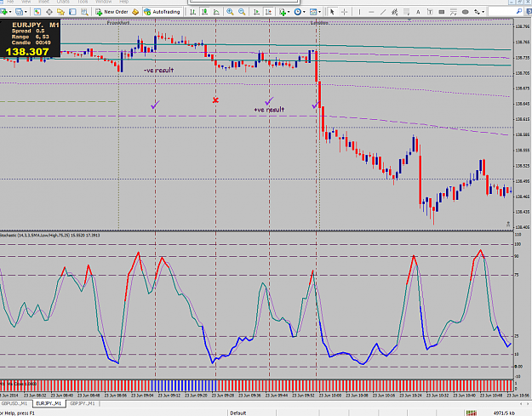
Task: Click the 'Default' profile in status bar
Action: (x=238, y=413)
